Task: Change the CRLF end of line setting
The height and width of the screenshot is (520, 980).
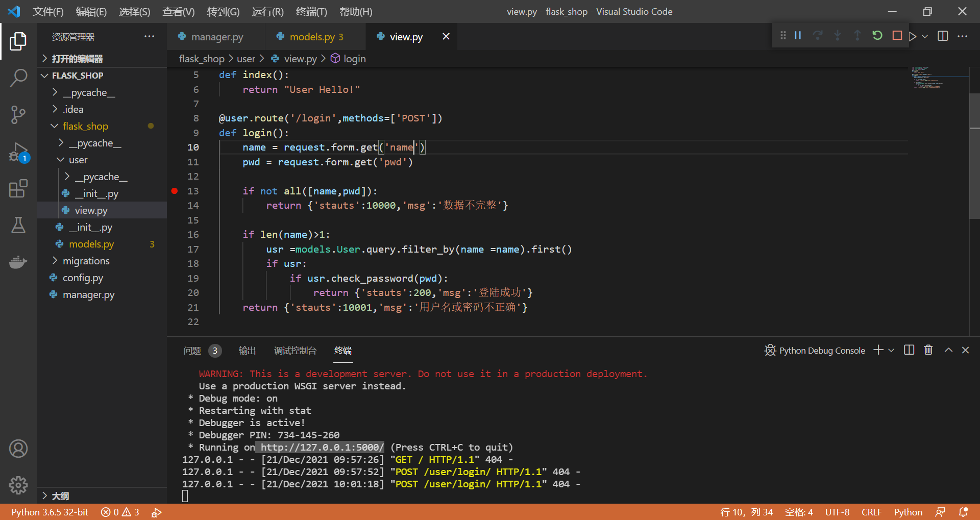Action: pos(871,512)
